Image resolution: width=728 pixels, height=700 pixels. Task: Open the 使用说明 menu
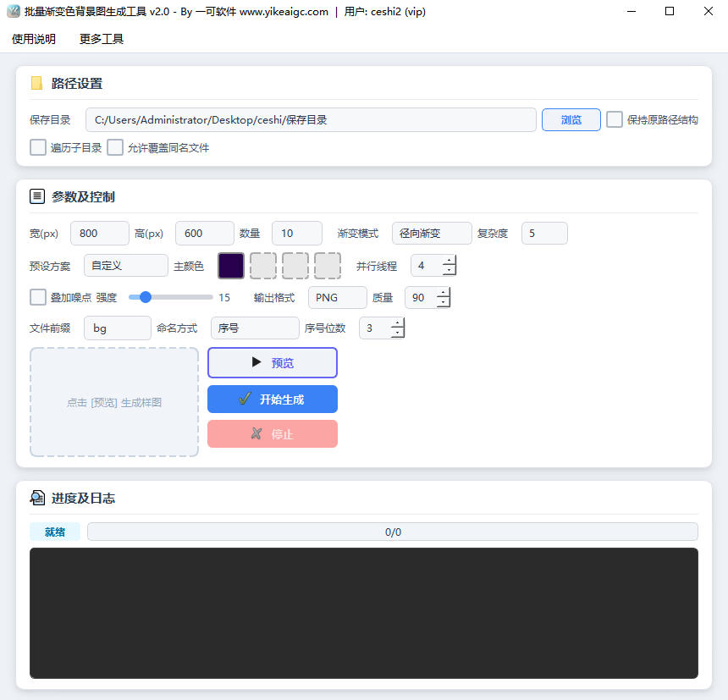coord(34,39)
